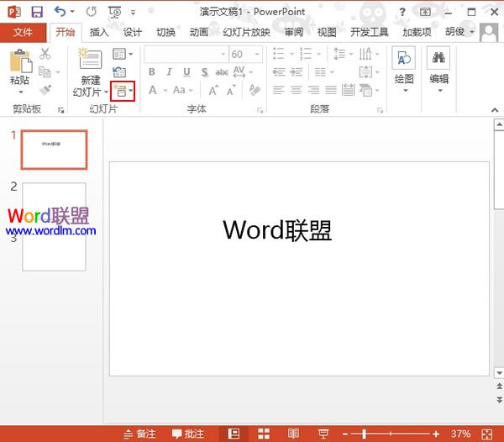Click the Paste clipboard icon
Image resolution: width=504 pixels, height=442 pixels.
19,61
